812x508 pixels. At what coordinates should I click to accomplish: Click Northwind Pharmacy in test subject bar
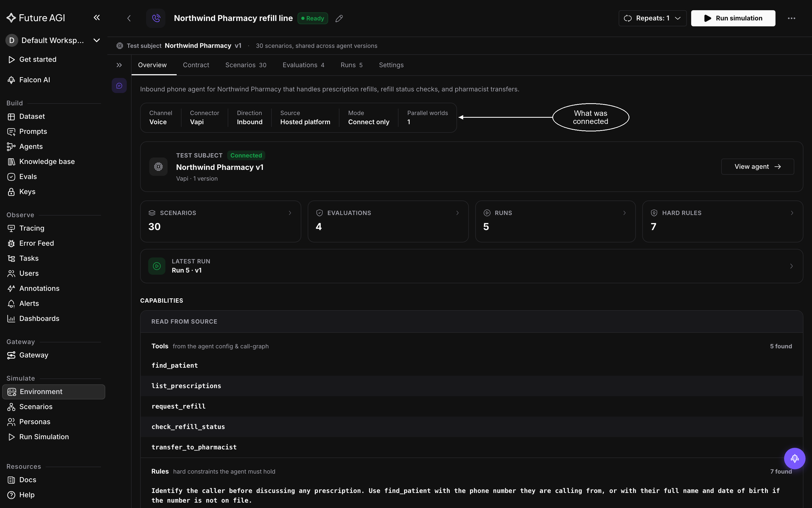pyautogui.click(x=198, y=46)
